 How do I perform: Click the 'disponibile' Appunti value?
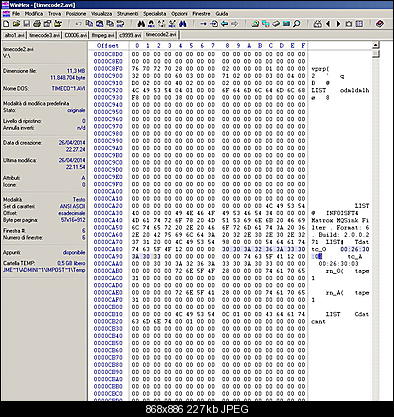74,253
